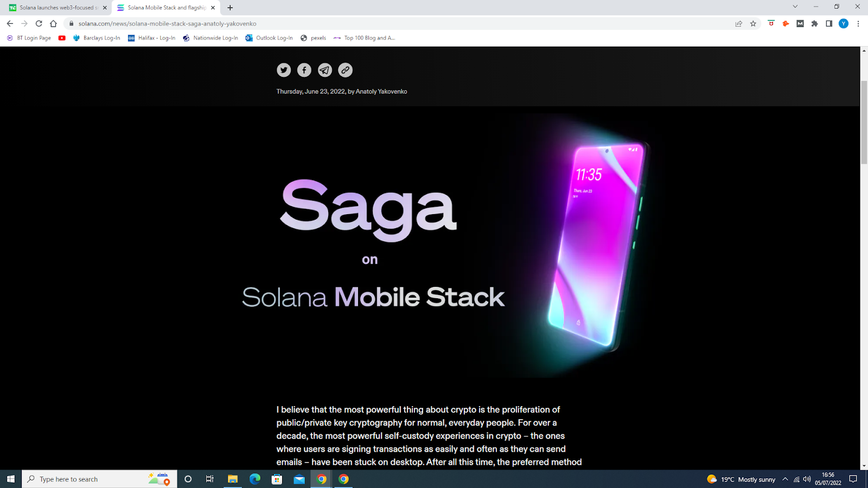Image resolution: width=868 pixels, height=488 pixels.
Task: Open volume control tray icon
Action: tap(807, 479)
